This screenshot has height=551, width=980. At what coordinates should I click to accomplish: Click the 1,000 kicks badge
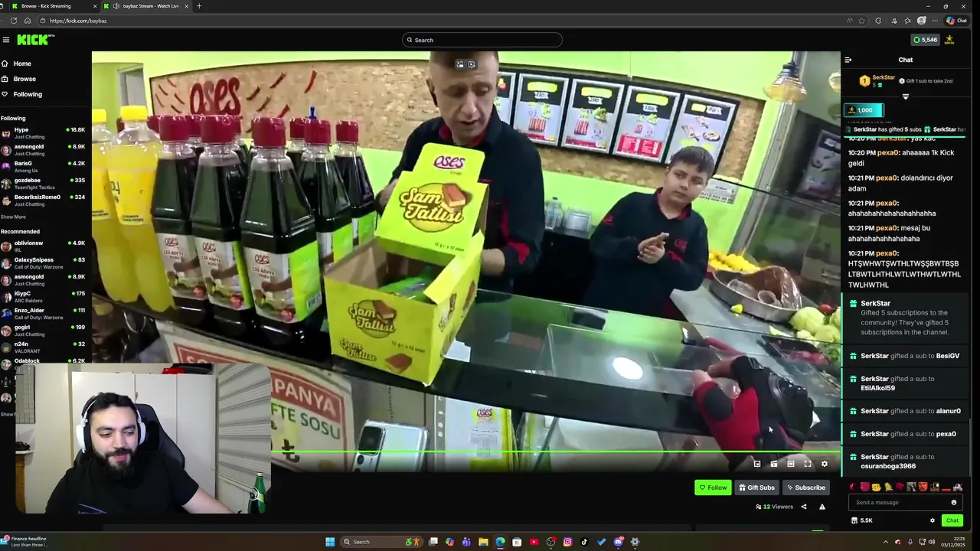pos(864,110)
